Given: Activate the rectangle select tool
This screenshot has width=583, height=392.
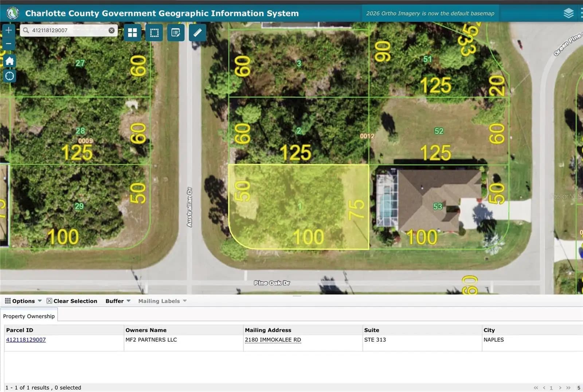Looking at the screenshot, I should (154, 33).
